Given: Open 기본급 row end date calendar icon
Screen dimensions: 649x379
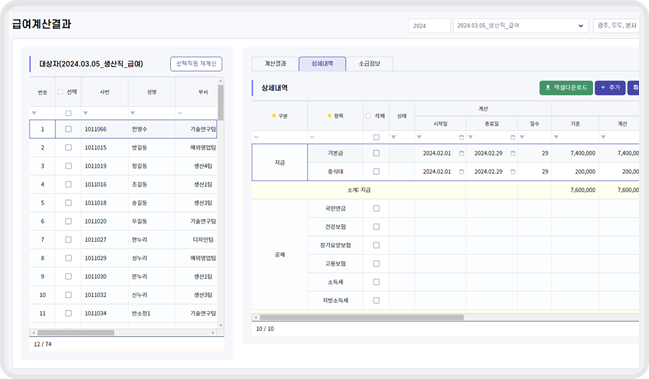Looking at the screenshot, I should 513,153.
